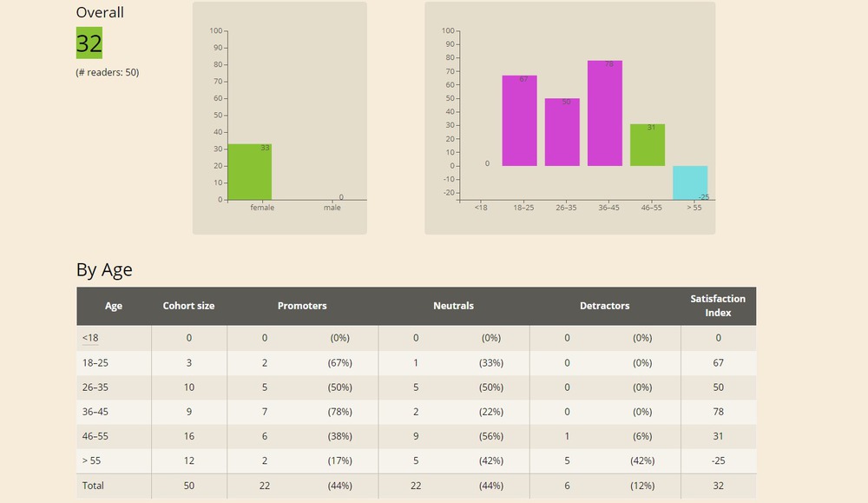Click the green overall score 32
Viewport: 868px width, 503px height.
tap(89, 43)
